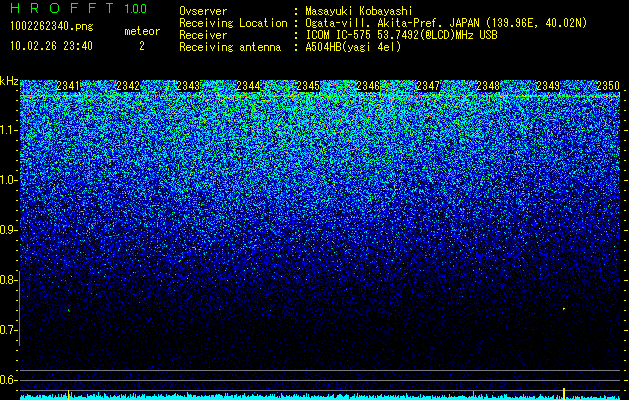Image resolution: width=629 pixels, height=400 pixels.
Task: Click the 0.7 frequency axis label
Action: [7, 330]
